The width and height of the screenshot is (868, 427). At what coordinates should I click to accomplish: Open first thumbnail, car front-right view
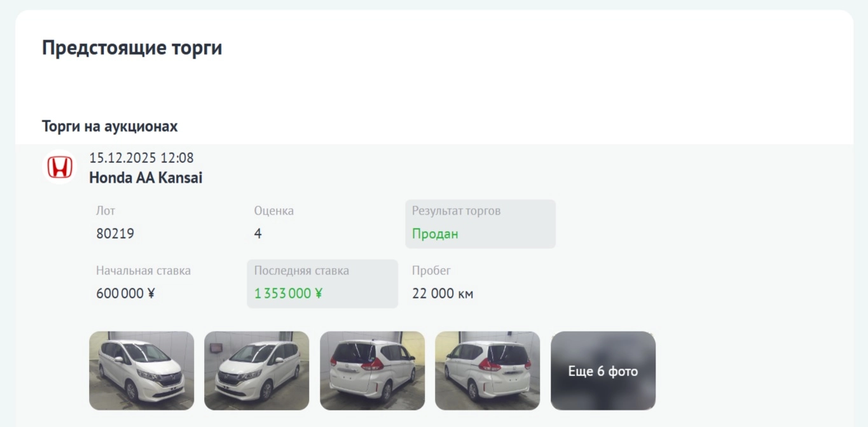coord(141,370)
